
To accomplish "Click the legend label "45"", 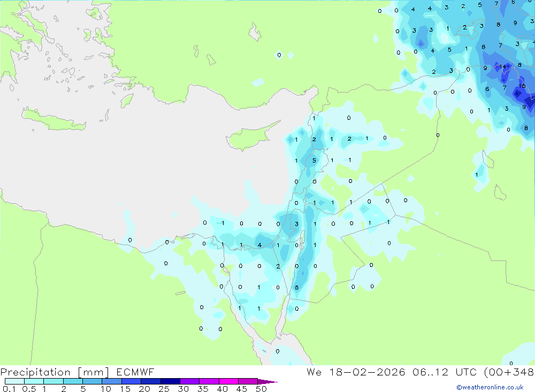I will tap(242, 389).
